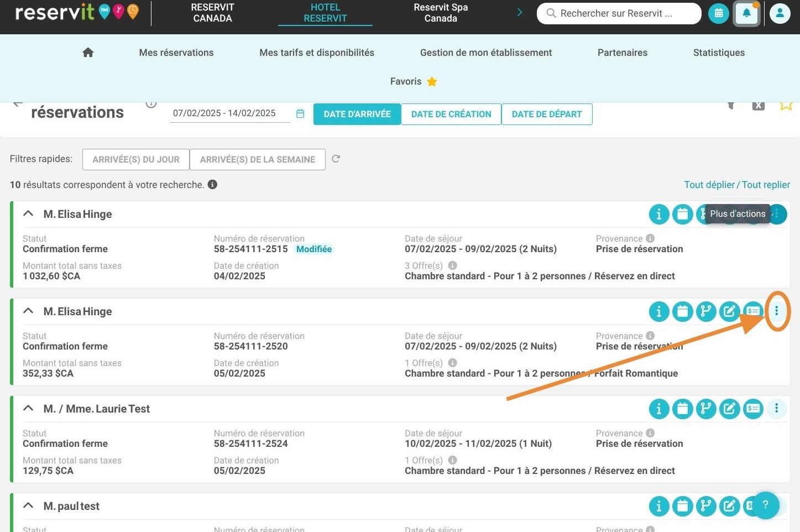The height and width of the screenshot is (532, 800).
Task: Edit reservation 58-254111-2520 via pencil icon
Action: pyautogui.click(x=730, y=311)
